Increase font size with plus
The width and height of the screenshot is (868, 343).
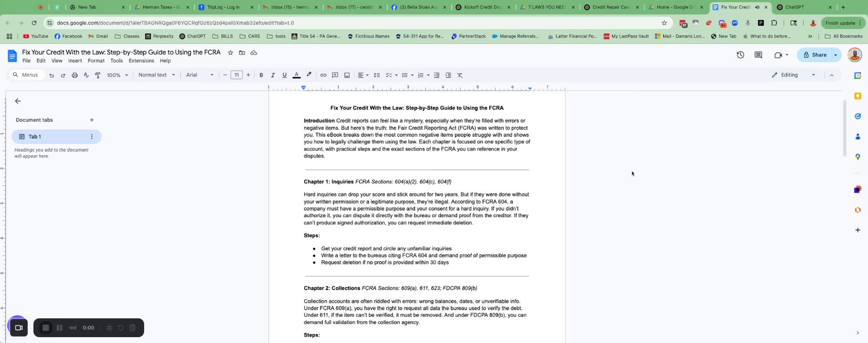pyautogui.click(x=248, y=75)
